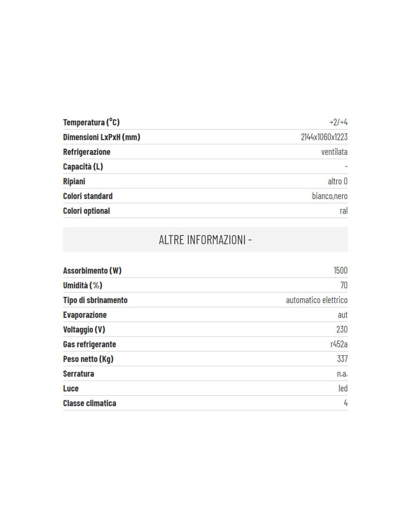Viewport: 412px width, 532px height.
Task: Click the Classe climatica label
Action: pos(90,403)
